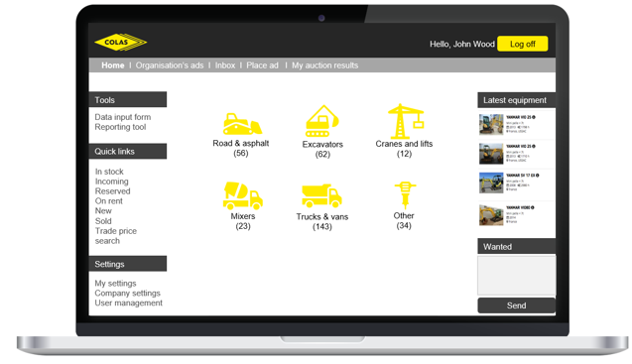Select Place ad in the navigation bar

coord(262,65)
